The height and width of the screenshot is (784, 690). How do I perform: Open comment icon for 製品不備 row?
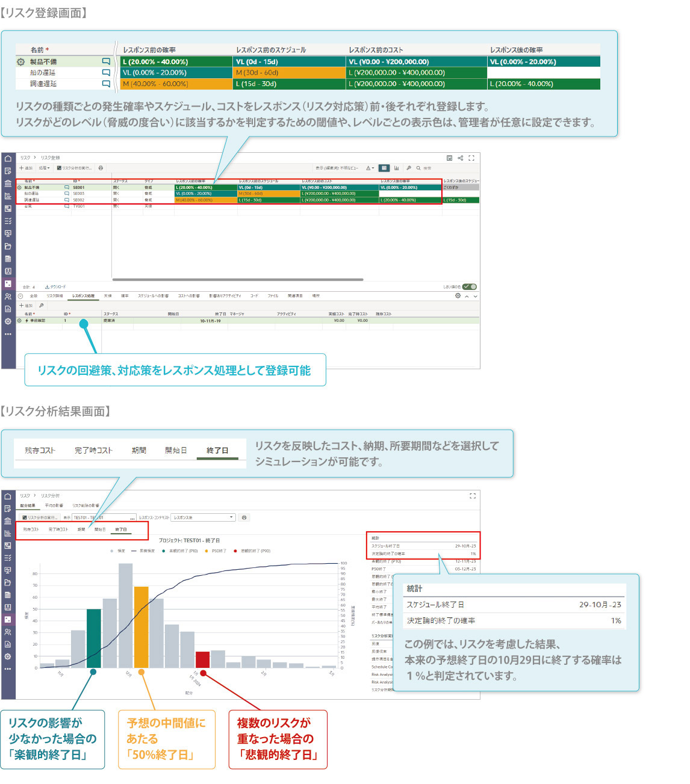tap(67, 188)
